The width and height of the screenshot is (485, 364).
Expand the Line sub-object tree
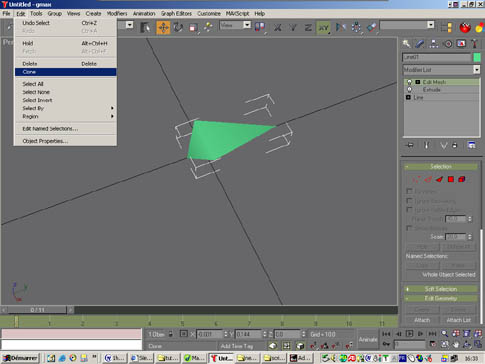408,97
